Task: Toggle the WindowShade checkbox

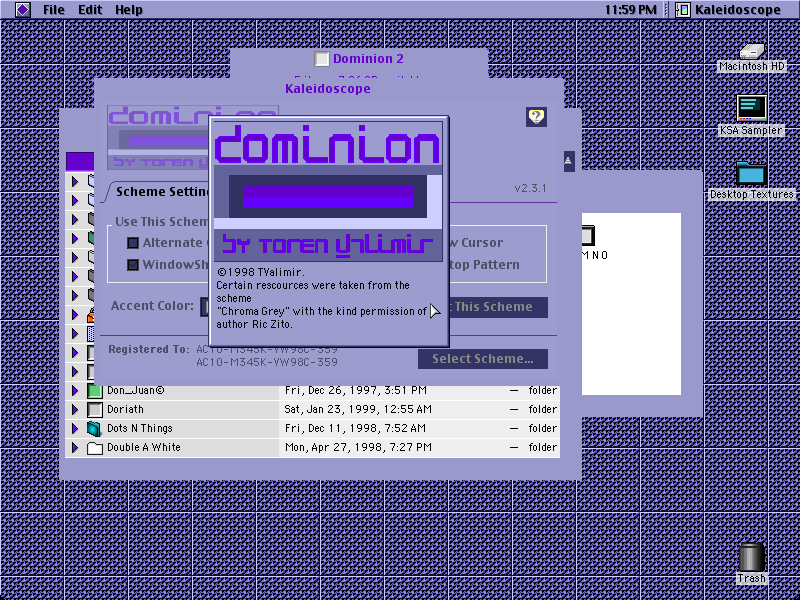Action: (x=133, y=265)
